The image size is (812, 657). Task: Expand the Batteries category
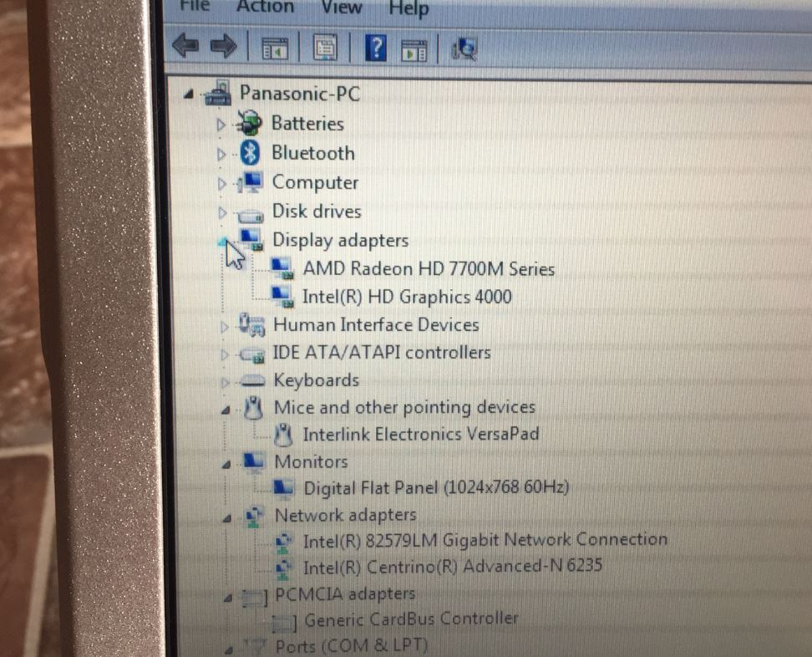click(221, 125)
